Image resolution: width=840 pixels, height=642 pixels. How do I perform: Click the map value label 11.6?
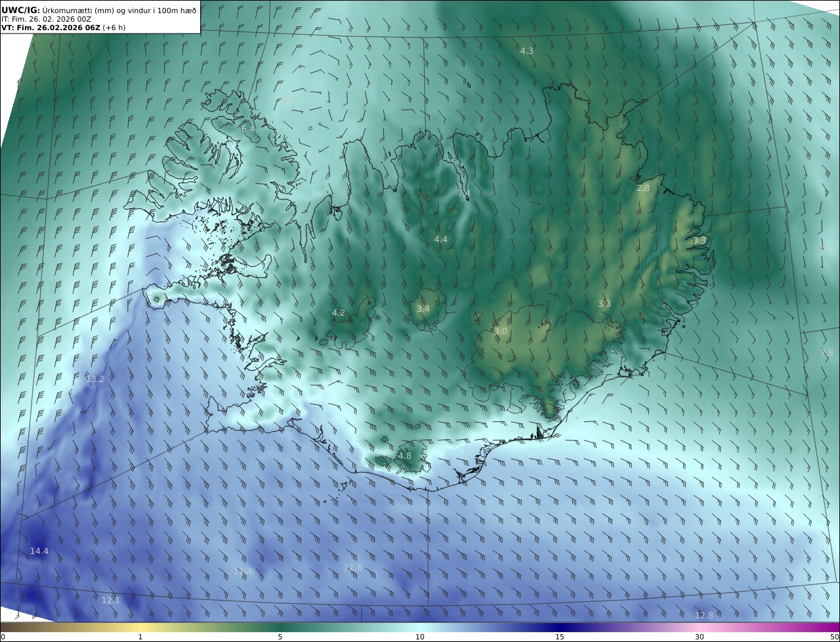point(353,567)
